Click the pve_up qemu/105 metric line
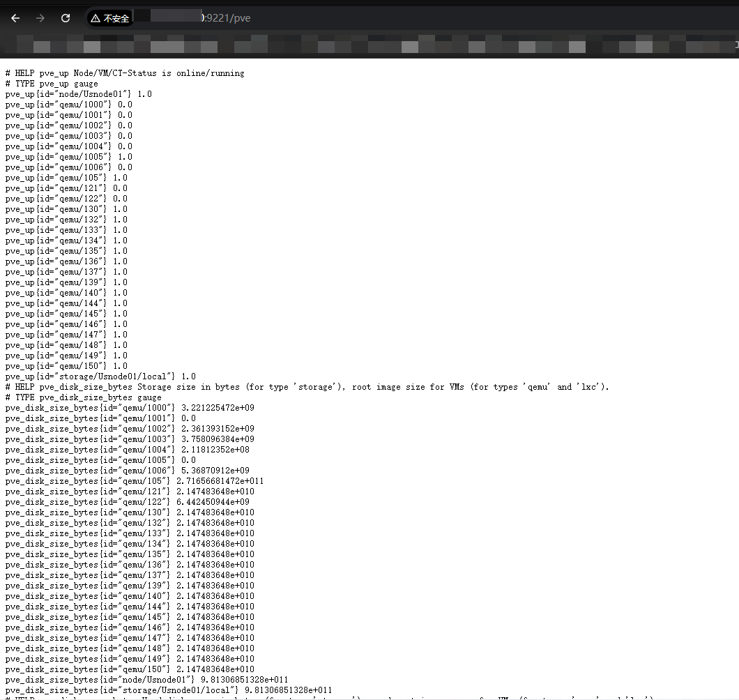This screenshot has height=700, width=739. (x=66, y=178)
